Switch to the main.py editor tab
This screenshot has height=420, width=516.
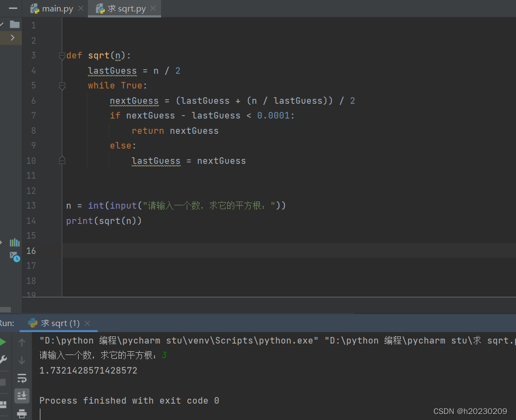pos(52,9)
